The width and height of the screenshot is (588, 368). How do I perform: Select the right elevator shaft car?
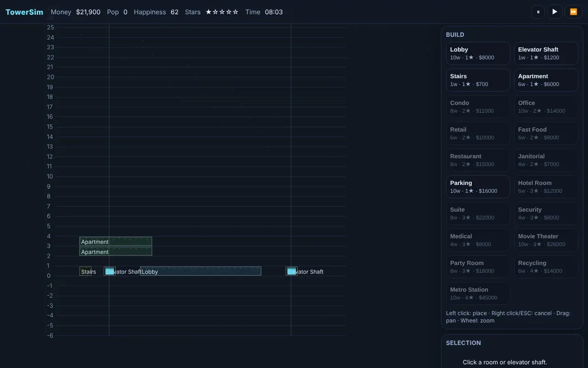(291, 271)
